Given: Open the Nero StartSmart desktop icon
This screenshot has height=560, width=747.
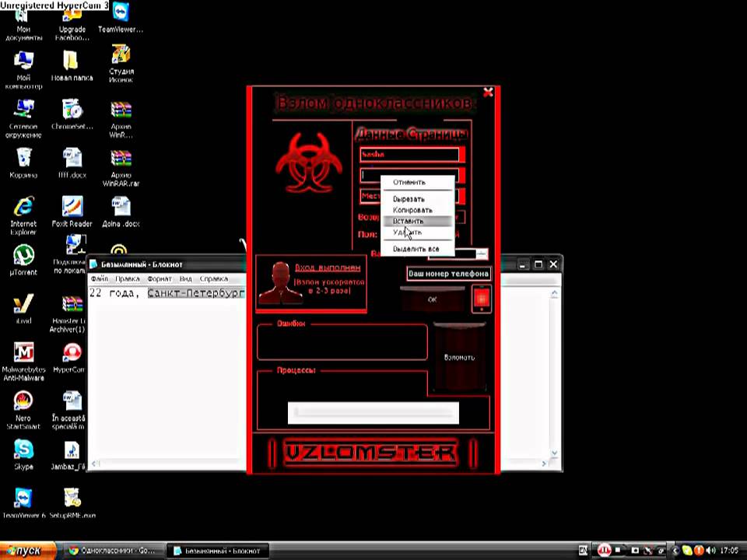Looking at the screenshot, I should (23, 411).
